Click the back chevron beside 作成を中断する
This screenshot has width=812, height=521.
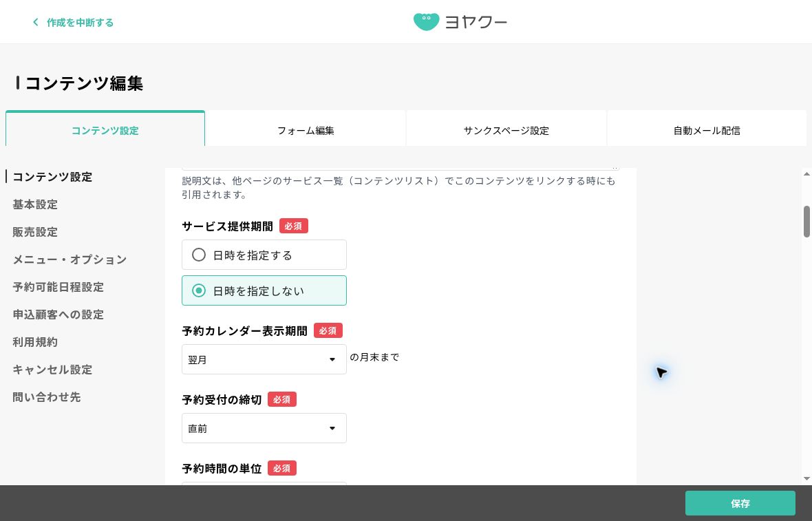(x=35, y=22)
